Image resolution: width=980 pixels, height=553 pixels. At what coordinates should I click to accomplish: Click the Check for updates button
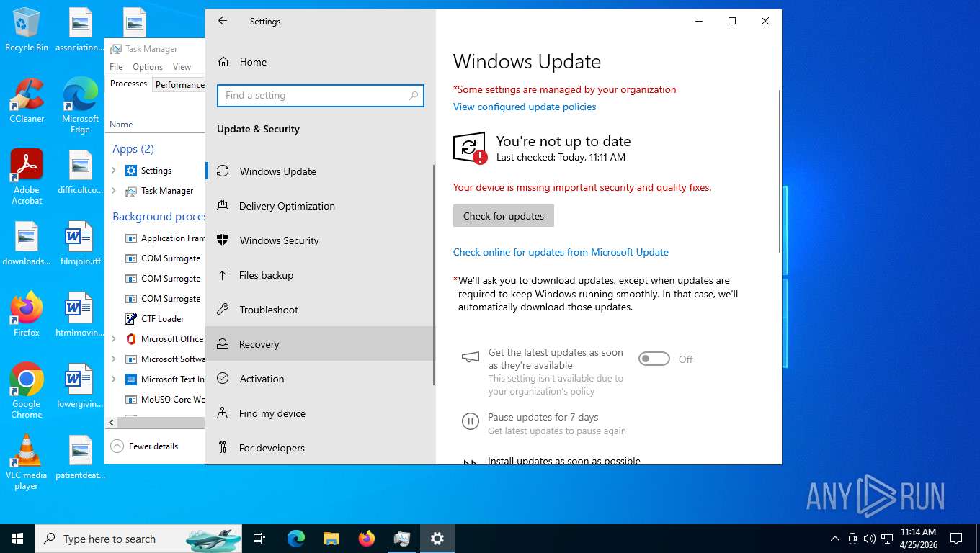504,216
